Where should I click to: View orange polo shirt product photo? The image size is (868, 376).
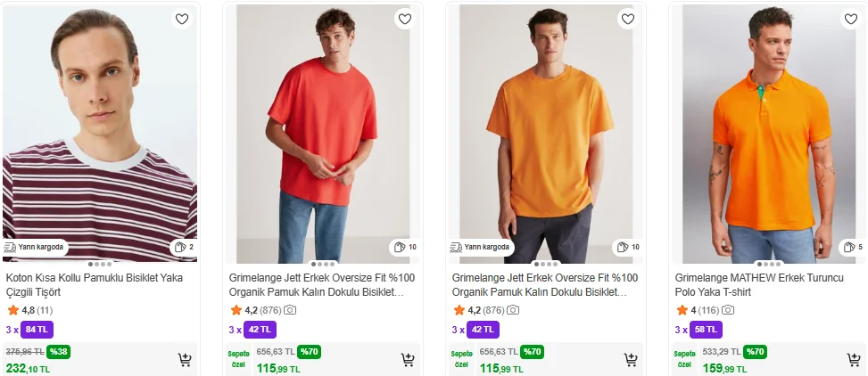point(769,134)
